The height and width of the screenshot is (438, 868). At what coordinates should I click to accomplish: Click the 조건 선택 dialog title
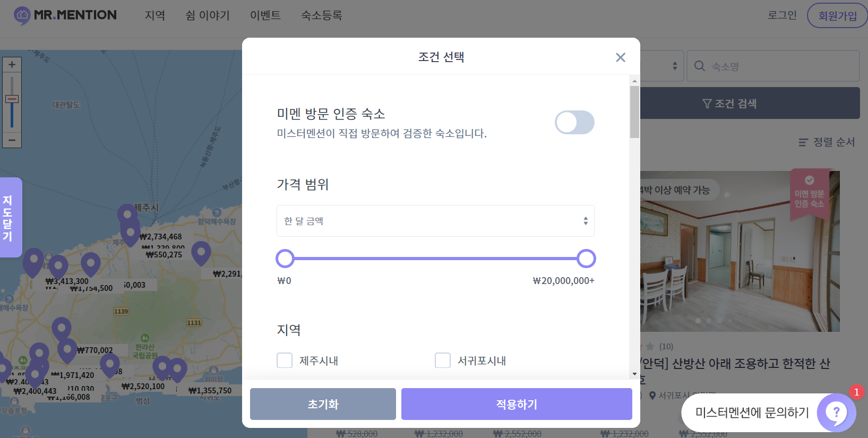(x=441, y=57)
